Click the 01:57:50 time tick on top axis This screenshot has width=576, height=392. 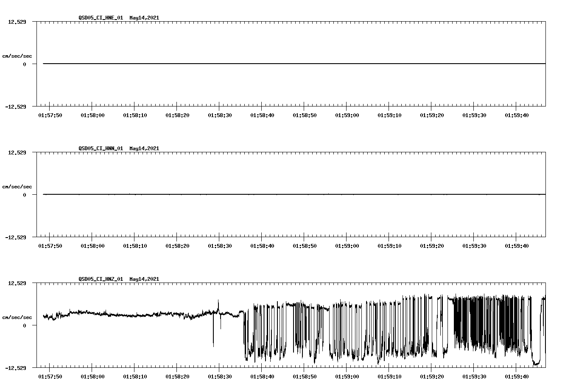(x=50, y=115)
